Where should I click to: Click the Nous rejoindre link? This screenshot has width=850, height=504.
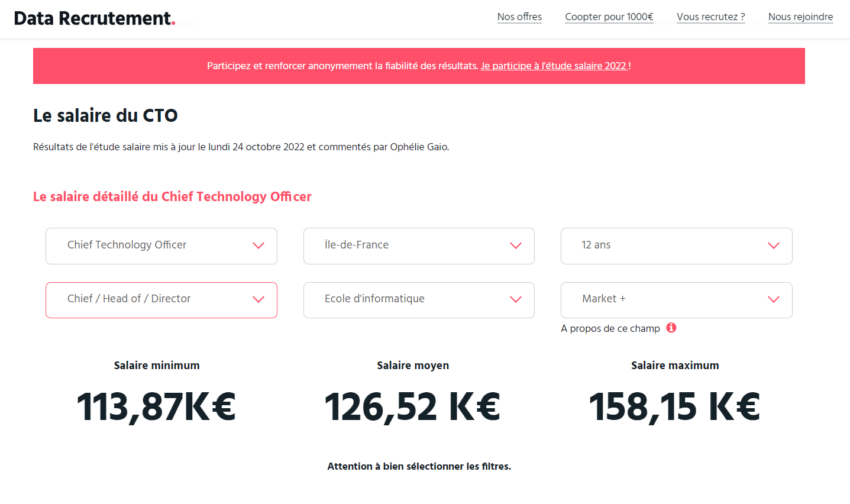coord(800,17)
